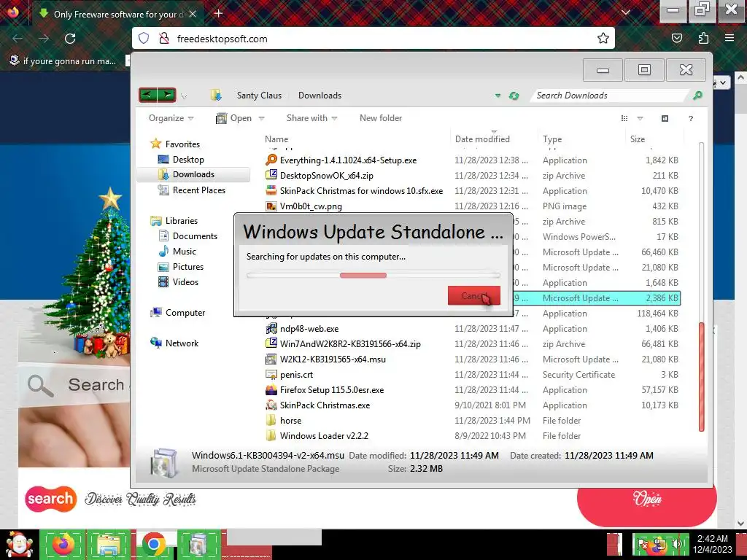
Task: Select SkinPack Christmas.exe file icon
Action: (x=271, y=405)
